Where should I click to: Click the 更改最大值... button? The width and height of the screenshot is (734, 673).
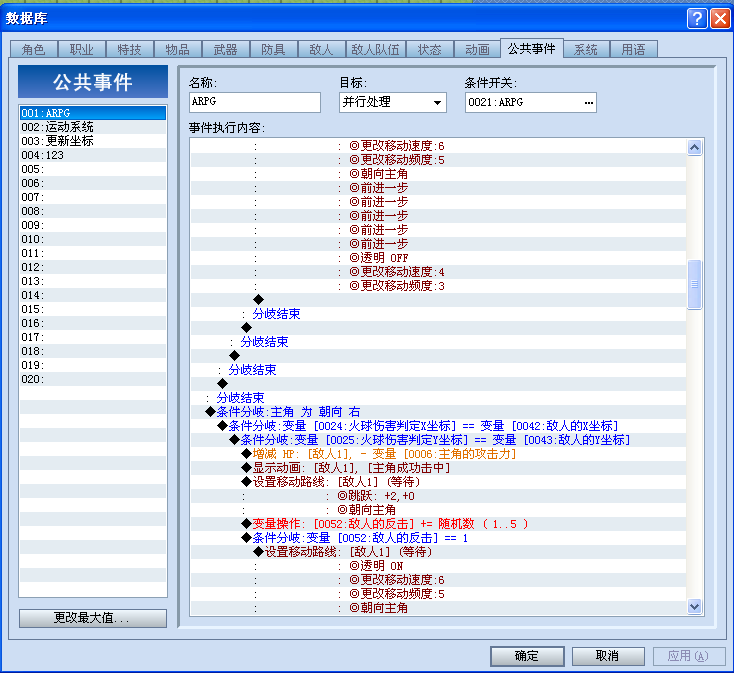[93, 618]
